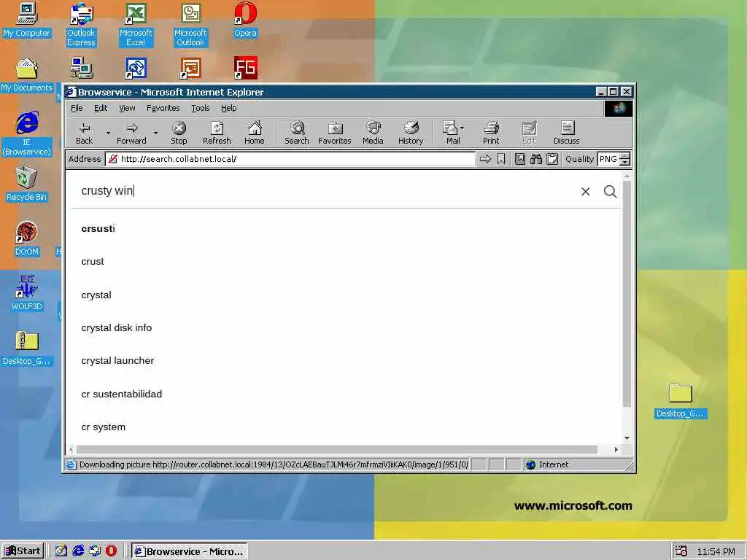This screenshot has width=747, height=560.
Task: Clear the search box with X
Action: click(586, 192)
